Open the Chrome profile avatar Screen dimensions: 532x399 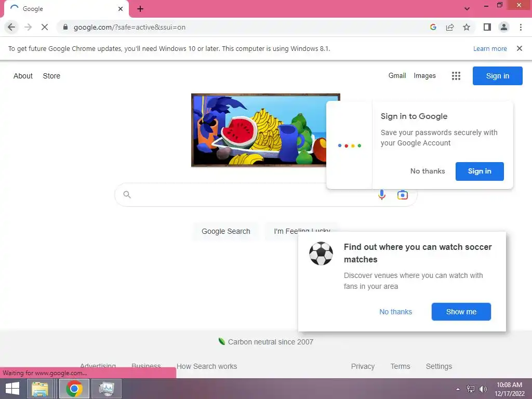tap(504, 27)
